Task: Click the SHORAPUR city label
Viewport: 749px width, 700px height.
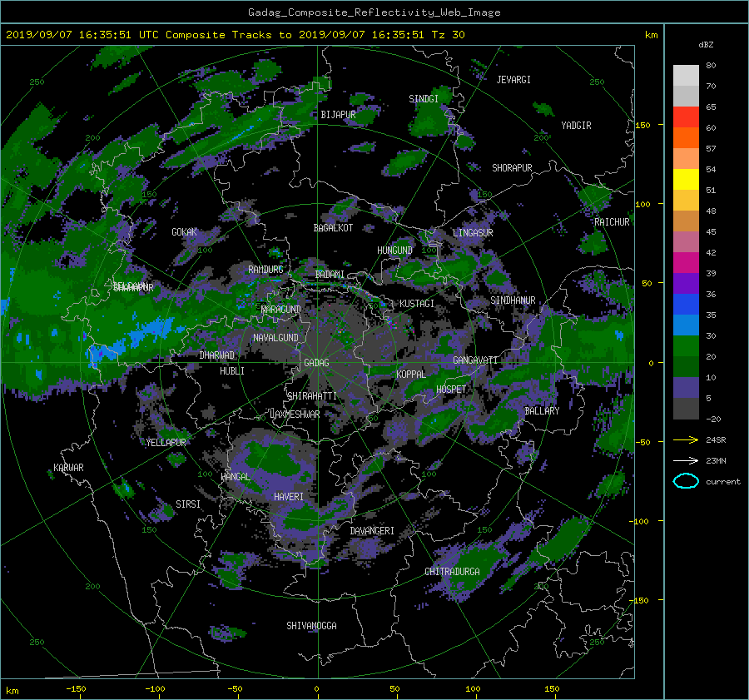Action: pos(512,168)
